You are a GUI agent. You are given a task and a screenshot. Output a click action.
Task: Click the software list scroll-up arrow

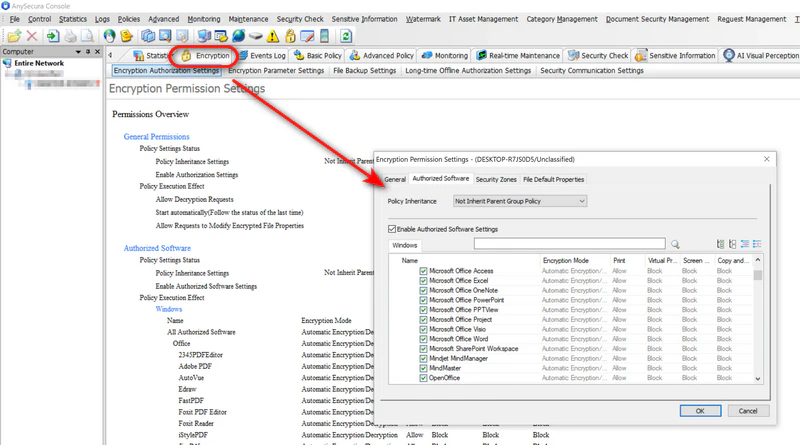pos(758,260)
